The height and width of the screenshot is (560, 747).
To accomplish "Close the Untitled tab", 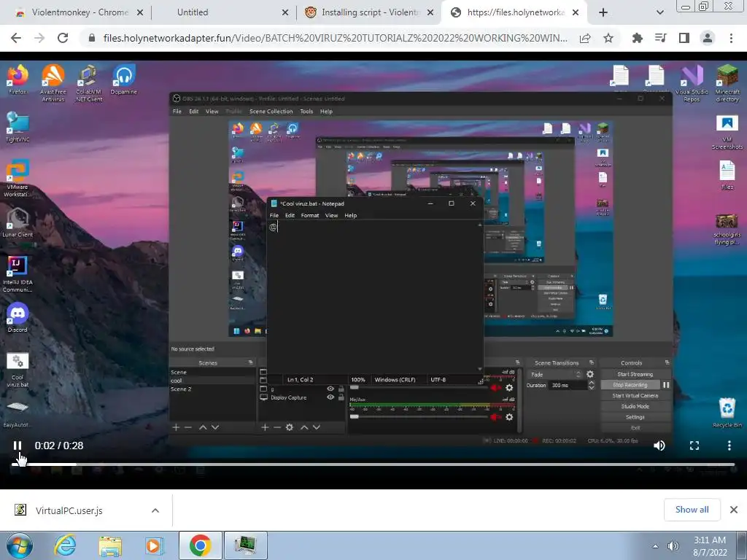I will pyautogui.click(x=285, y=12).
